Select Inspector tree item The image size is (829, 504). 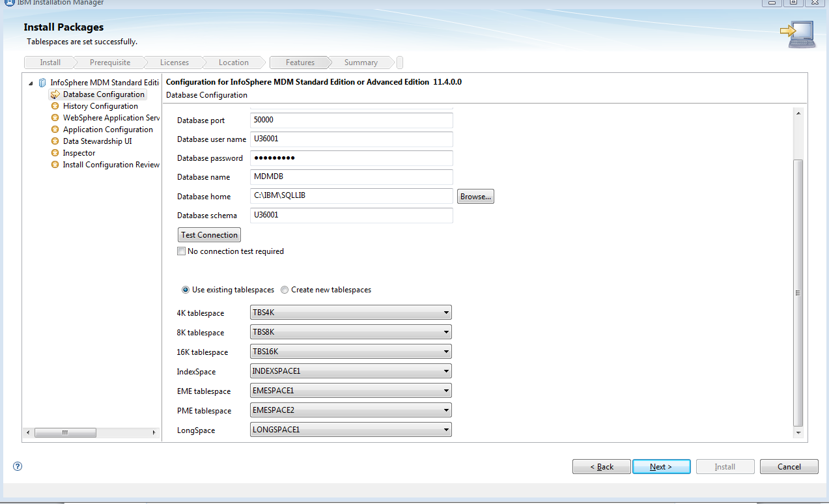[x=79, y=153]
